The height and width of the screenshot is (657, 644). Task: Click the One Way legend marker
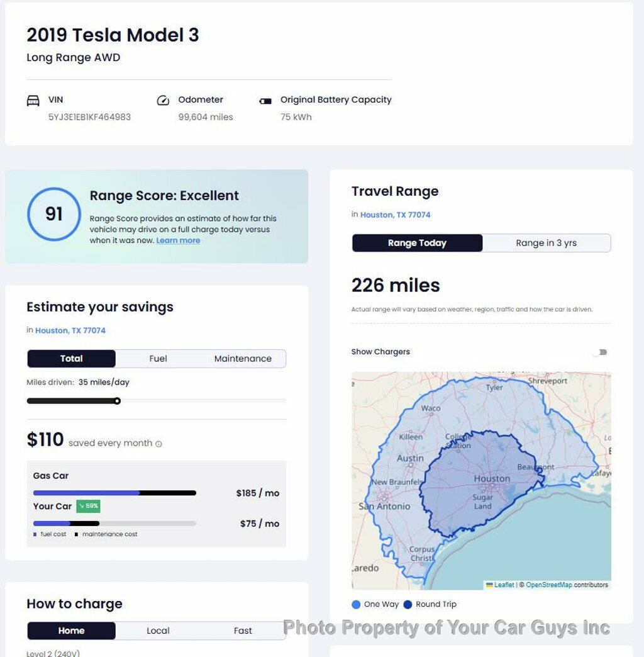pos(356,604)
